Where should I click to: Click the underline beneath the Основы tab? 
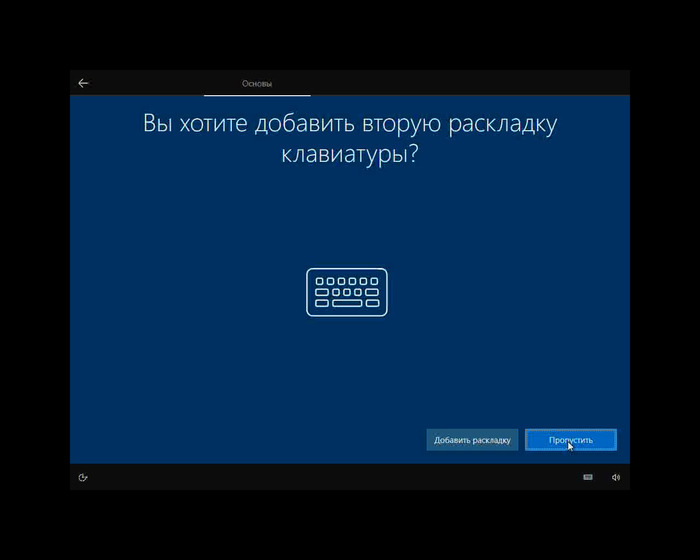[257, 95]
